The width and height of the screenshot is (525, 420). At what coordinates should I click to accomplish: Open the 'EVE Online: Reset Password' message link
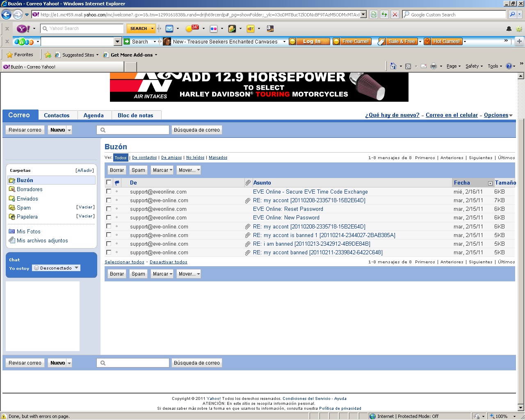288,209
